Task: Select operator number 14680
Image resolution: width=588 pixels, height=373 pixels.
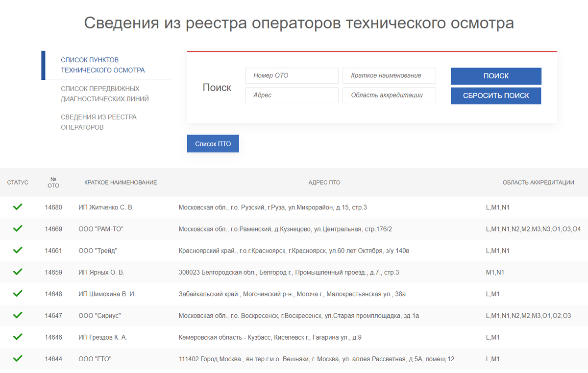Action: coord(53,208)
